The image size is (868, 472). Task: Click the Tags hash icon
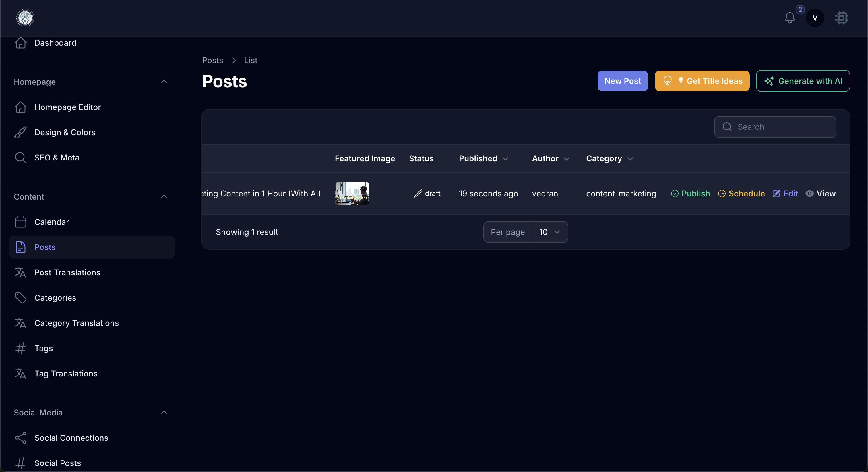point(21,348)
